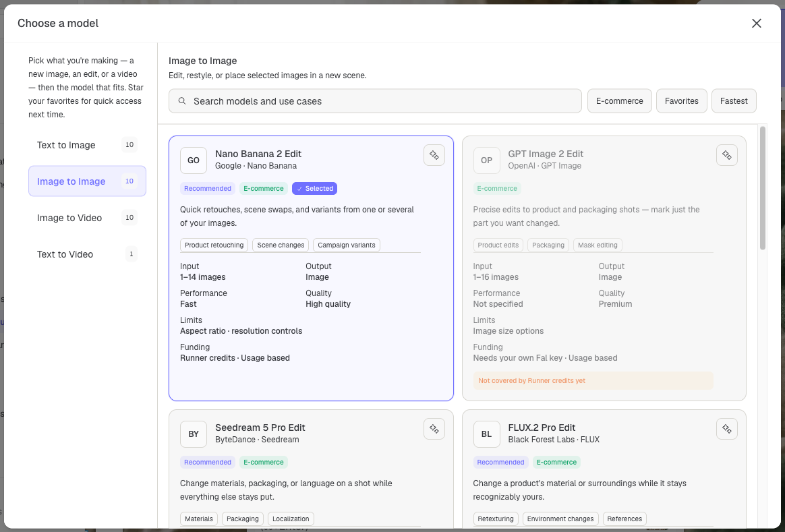Click the Selected badge on Nano Banana
Viewport: 785px width, 532px height.
(314, 189)
